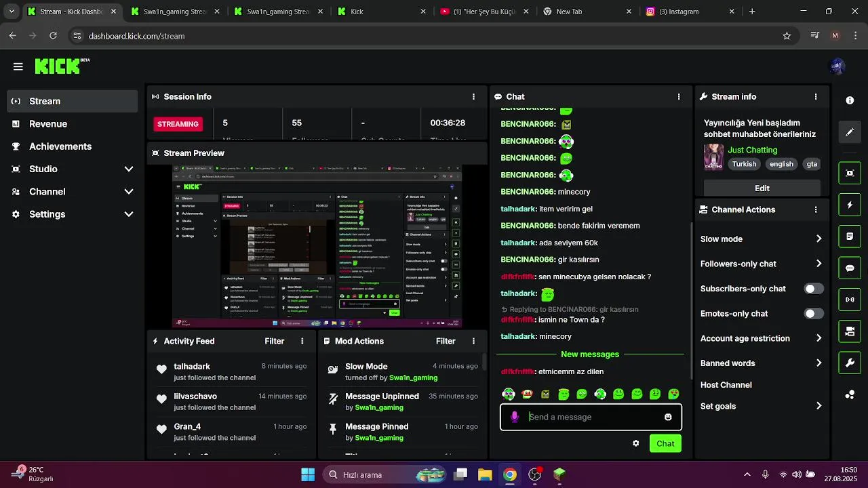
Task: Click Edit in Stream info panel
Action: (x=762, y=188)
